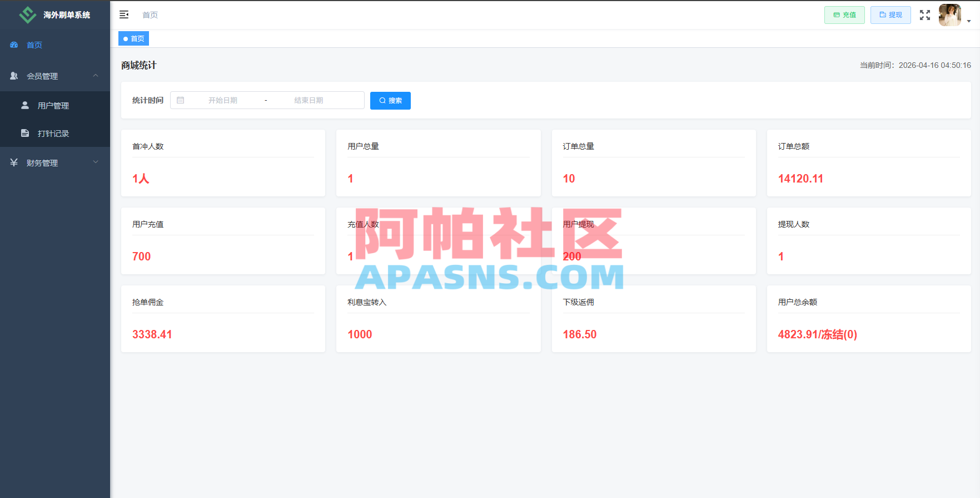Image resolution: width=980 pixels, height=498 pixels.
Task: Click the 商城统计 heading
Action: coord(139,65)
